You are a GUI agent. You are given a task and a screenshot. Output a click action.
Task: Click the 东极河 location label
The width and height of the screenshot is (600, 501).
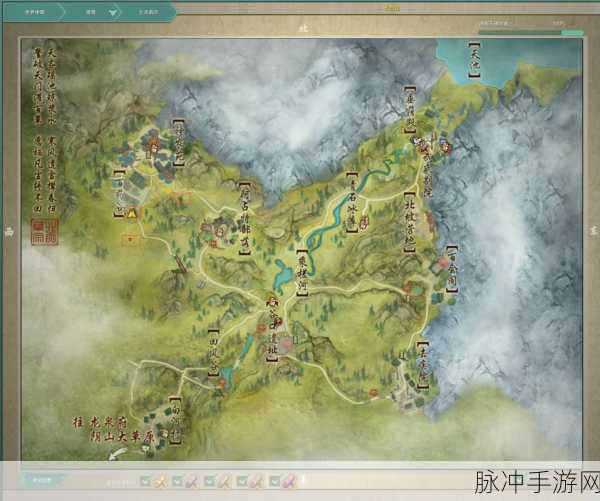pos(303,273)
